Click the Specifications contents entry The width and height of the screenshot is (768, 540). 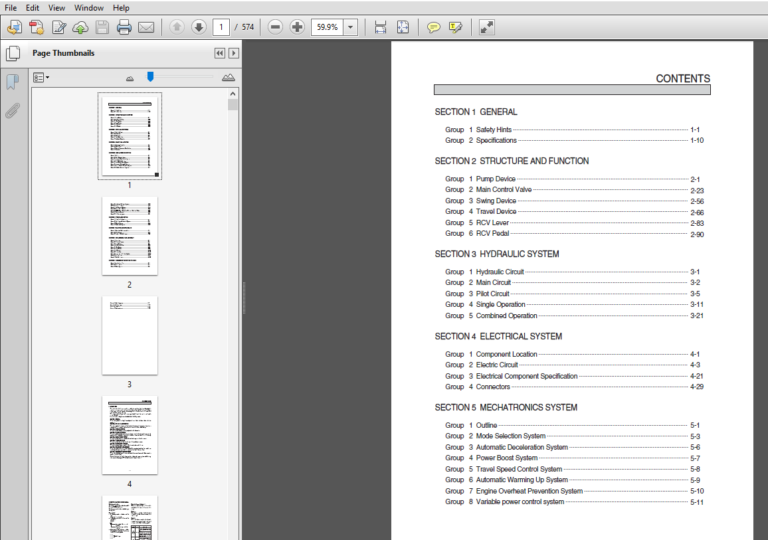click(574, 141)
